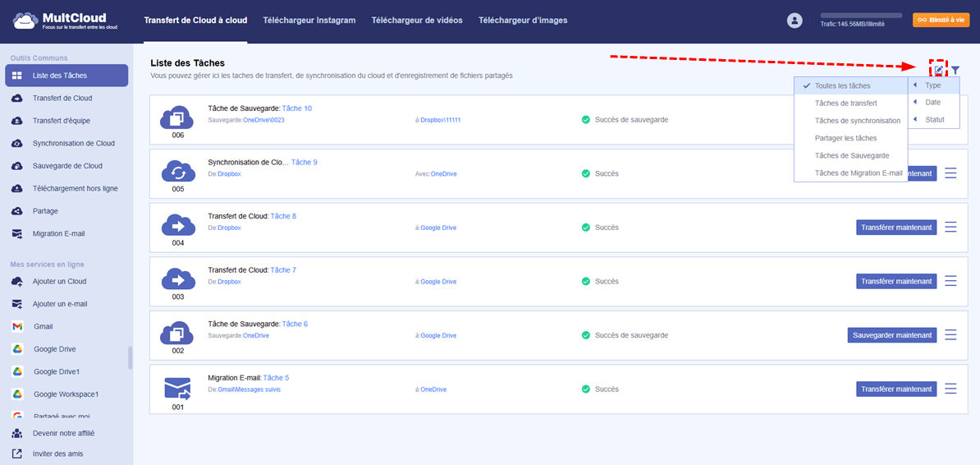Choose Tâches de Sauvegarde filter entry
The width and height of the screenshot is (980, 465).
[x=851, y=155]
